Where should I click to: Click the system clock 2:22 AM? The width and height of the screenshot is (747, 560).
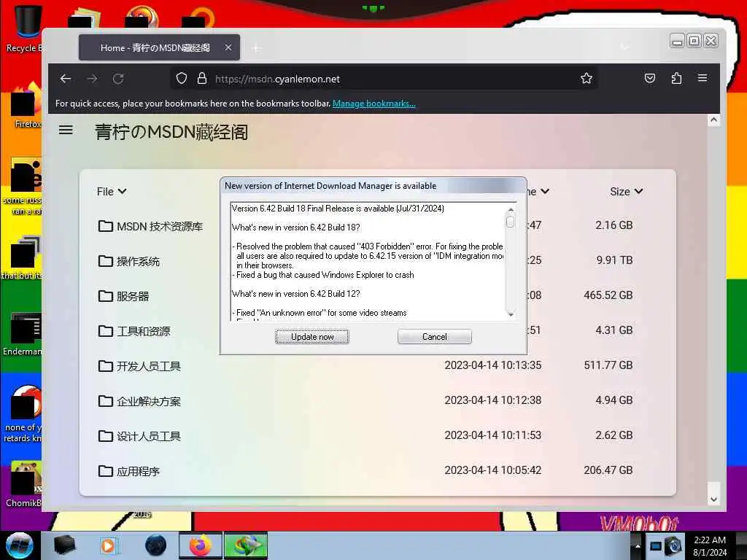tap(710, 540)
